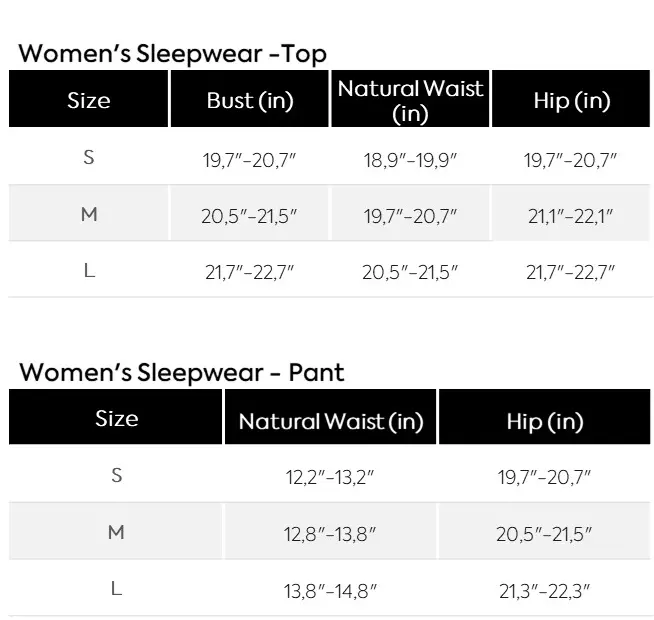Screen dimensions: 654x620
Task: Click Top waist value 18,9"–19,9"
Action: tap(410, 159)
